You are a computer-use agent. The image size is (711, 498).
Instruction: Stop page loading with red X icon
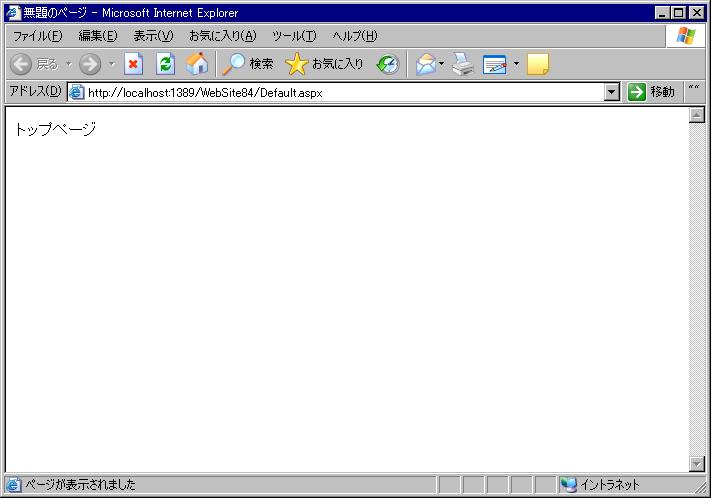(133, 64)
